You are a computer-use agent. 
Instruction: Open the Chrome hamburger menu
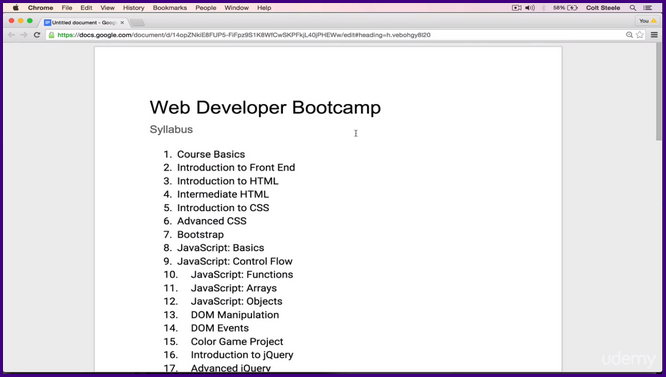click(654, 35)
